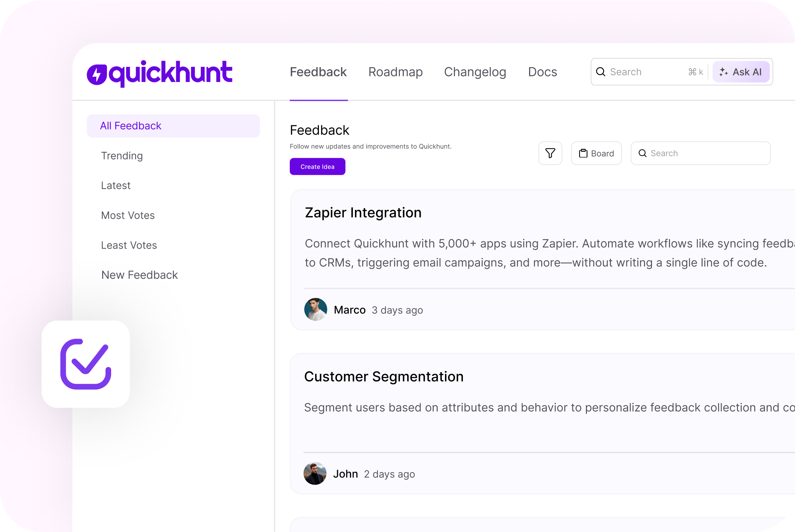Open the Customer Segmentation post title
This screenshot has width=795, height=532.
[384, 377]
